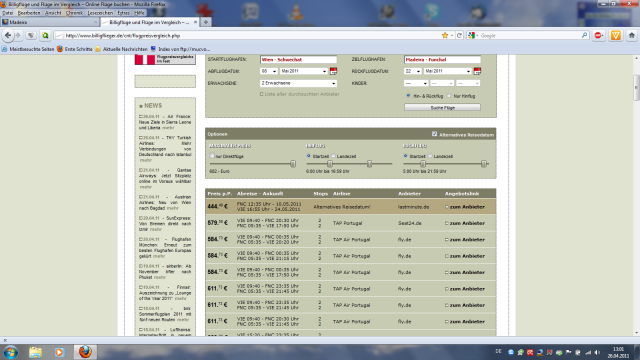Enable nur Direktflüge checkbox
Screen dimensions: 640x360
(212, 156)
